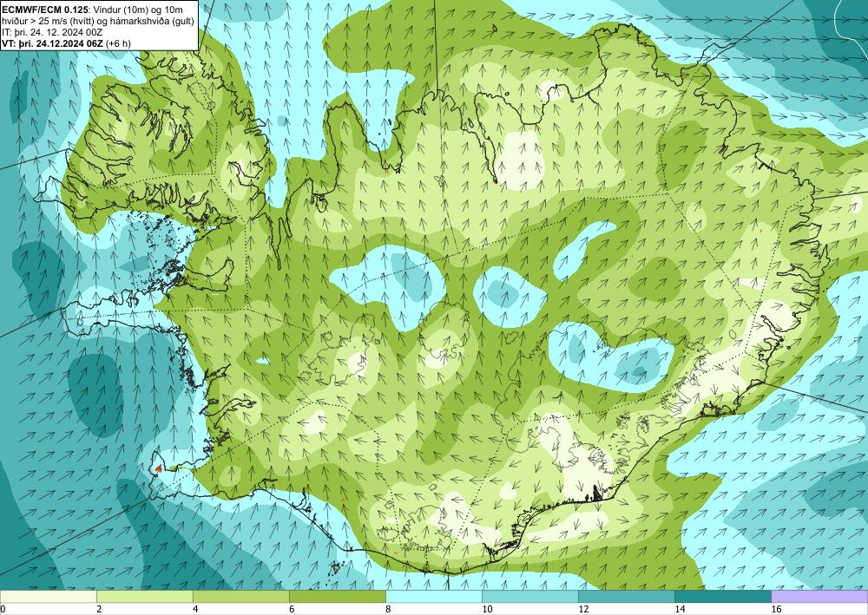Click the legend scale label "14"

pyautogui.click(x=680, y=610)
